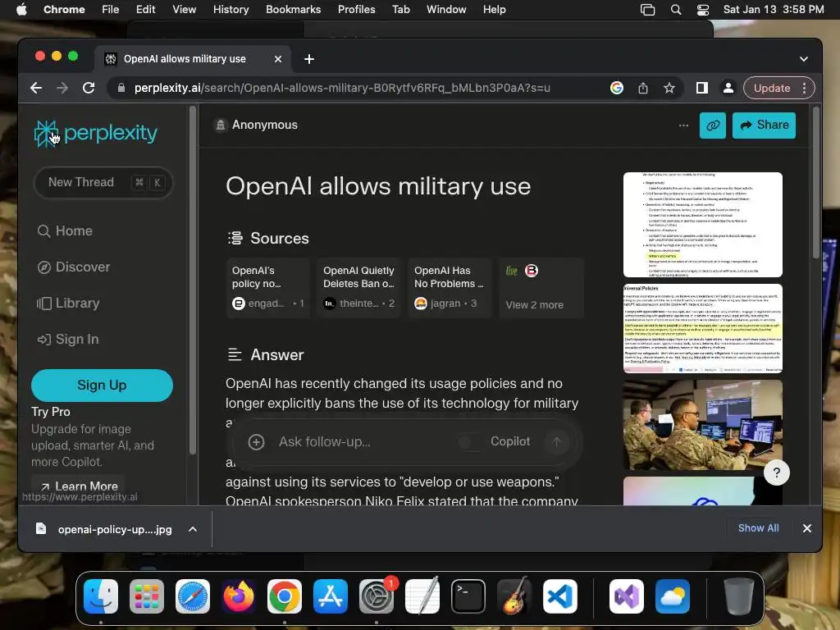Image resolution: width=840 pixels, height=630 pixels.
Task: Open the Window menu
Action: (446, 10)
